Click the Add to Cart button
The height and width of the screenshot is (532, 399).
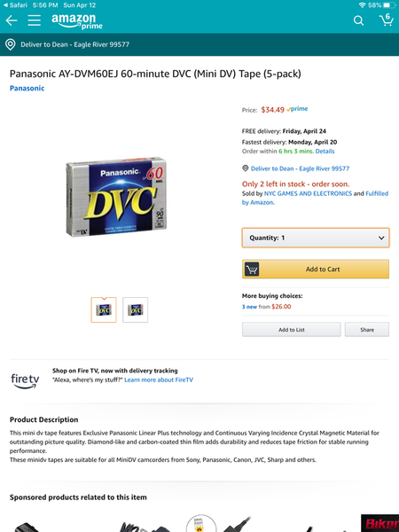[316, 269]
